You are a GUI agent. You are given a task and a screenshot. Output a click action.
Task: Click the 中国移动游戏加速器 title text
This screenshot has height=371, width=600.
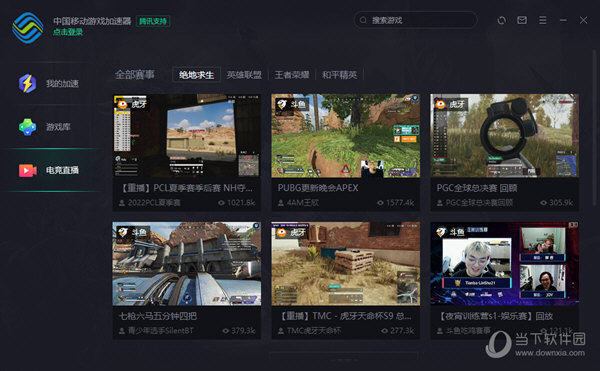(92, 21)
